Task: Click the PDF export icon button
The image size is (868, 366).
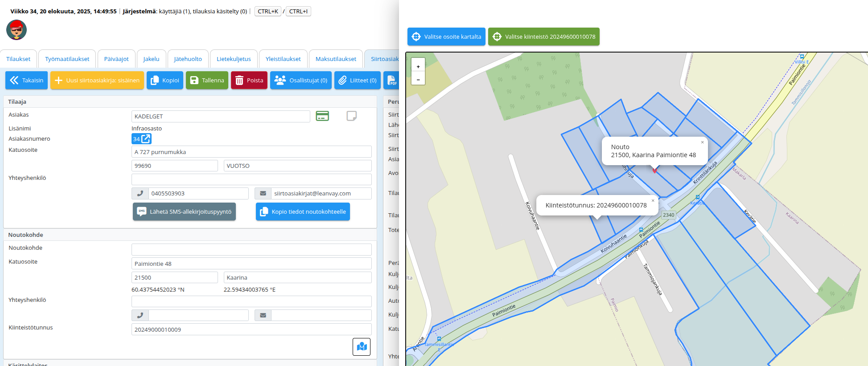Action: 392,81
